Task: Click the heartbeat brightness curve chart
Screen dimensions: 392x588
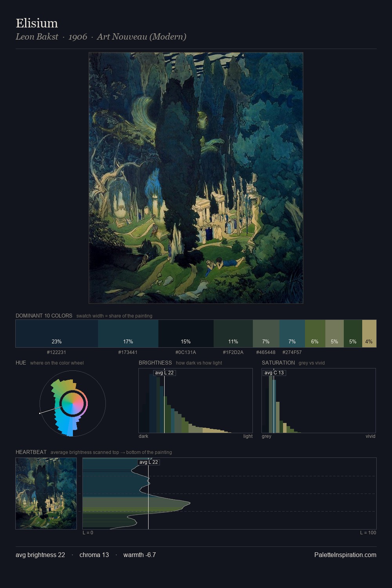Action: click(229, 494)
